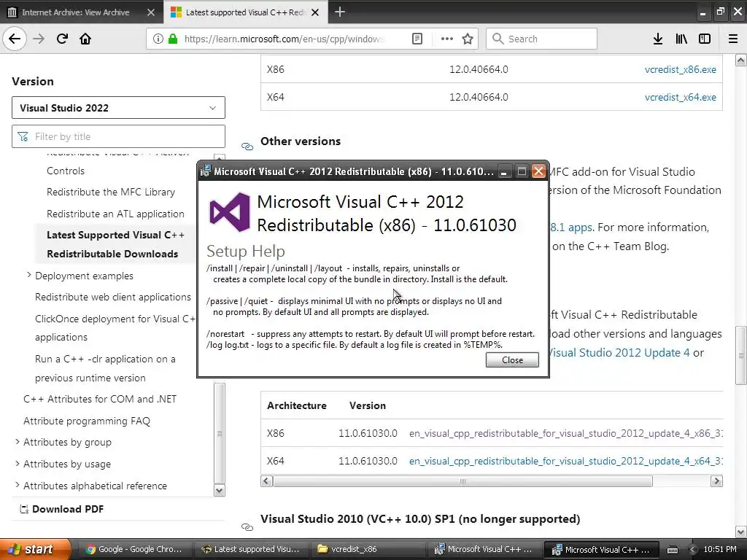This screenshot has width=747, height=560.
Task: Expand the Deployment examples tree node
Action: [28, 275]
